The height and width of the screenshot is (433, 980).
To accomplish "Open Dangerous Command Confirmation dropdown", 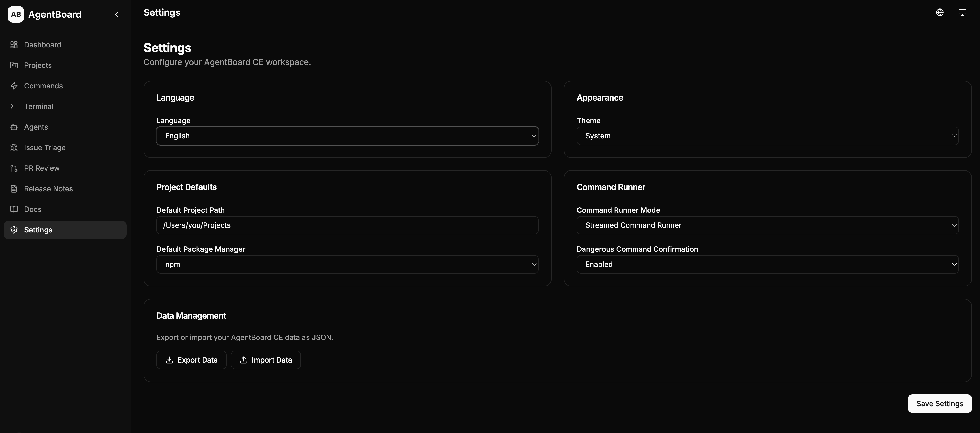I will pyautogui.click(x=767, y=264).
